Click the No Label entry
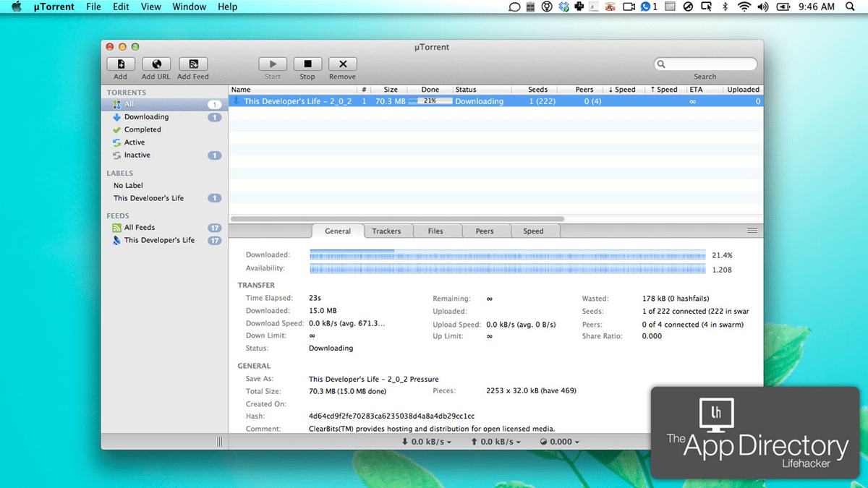Viewport: 868px width, 488px height. coord(128,185)
